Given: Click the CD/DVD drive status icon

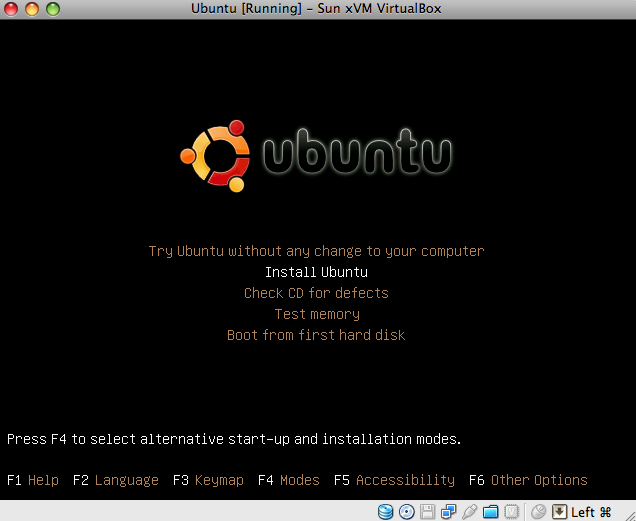Looking at the screenshot, I should coord(406,512).
